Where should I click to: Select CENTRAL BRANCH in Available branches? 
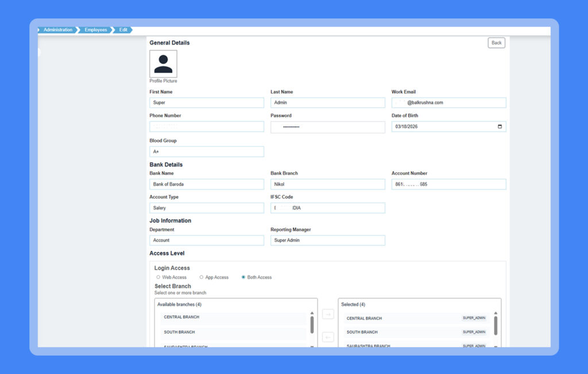pyautogui.click(x=233, y=317)
